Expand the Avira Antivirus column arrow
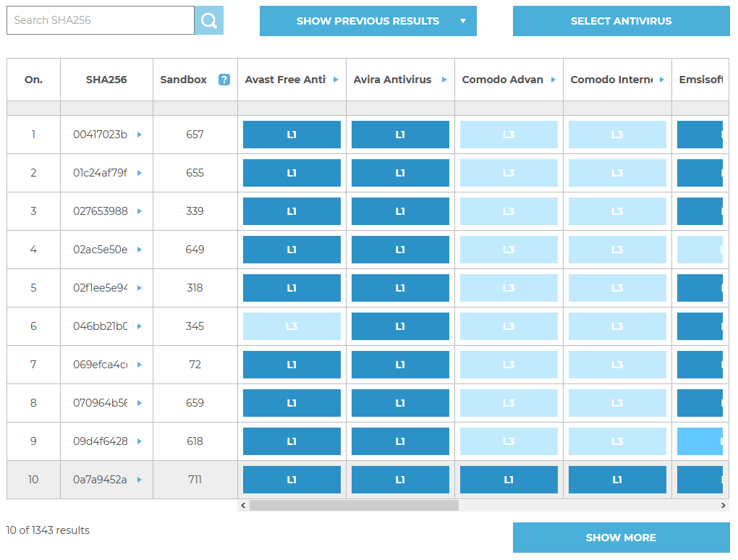The image size is (738, 560). (x=444, y=80)
